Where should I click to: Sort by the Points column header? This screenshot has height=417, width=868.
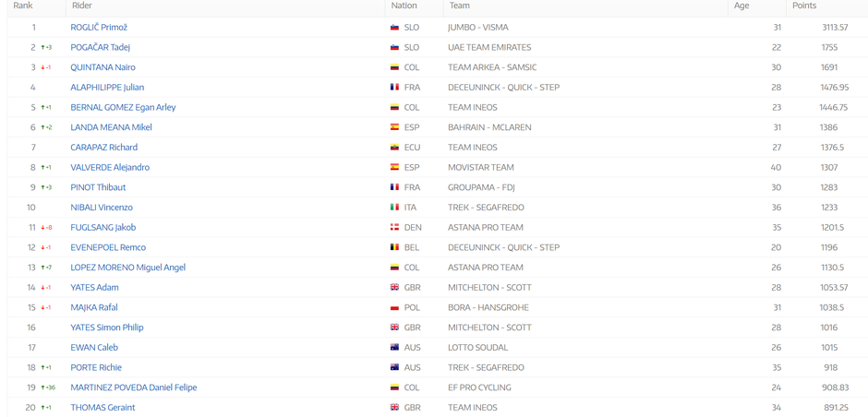click(x=803, y=6)
